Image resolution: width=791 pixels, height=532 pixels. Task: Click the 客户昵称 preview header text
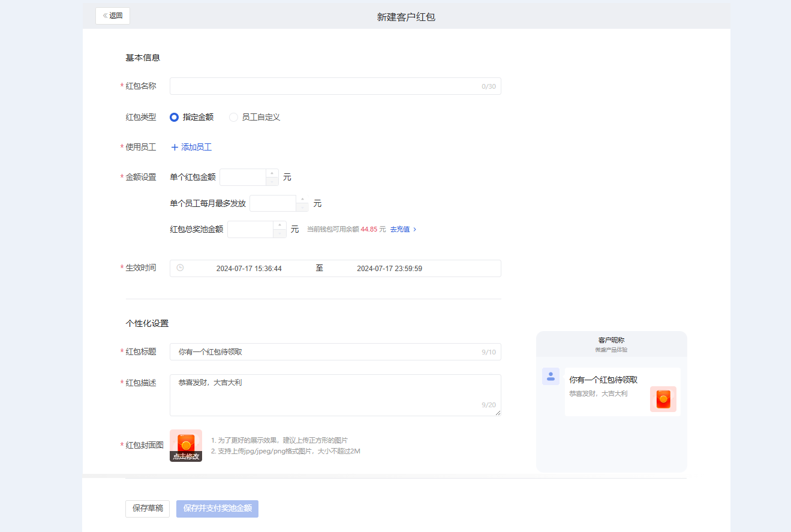611,340
